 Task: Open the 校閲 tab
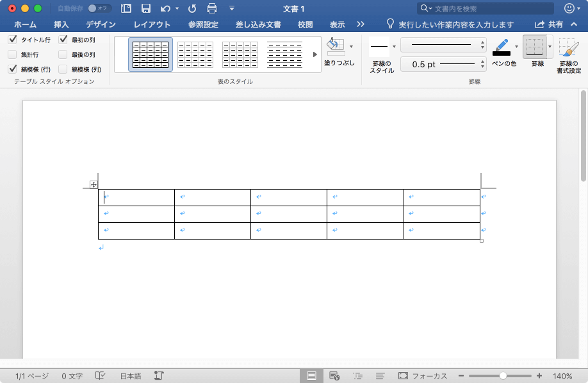pyautogui.click(x=306, y=24)
